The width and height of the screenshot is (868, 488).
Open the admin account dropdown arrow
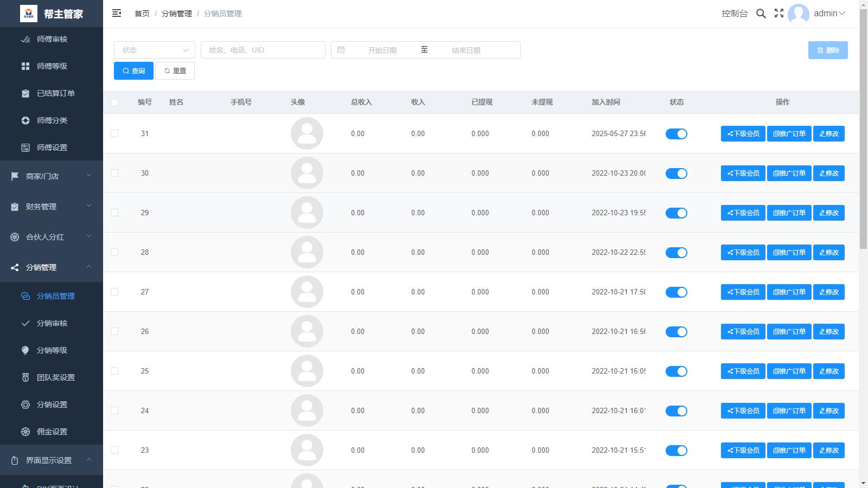(x=842, y=14)
